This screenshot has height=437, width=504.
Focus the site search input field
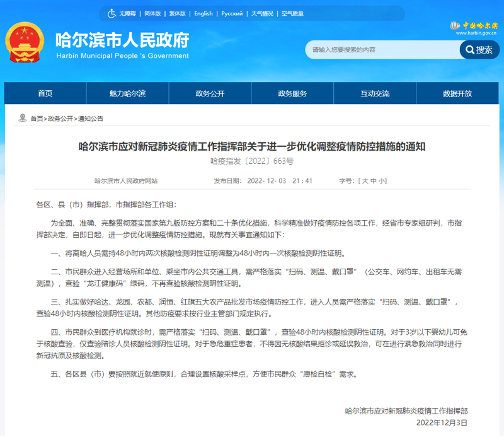pyautogui.click(x=381, y=50)
